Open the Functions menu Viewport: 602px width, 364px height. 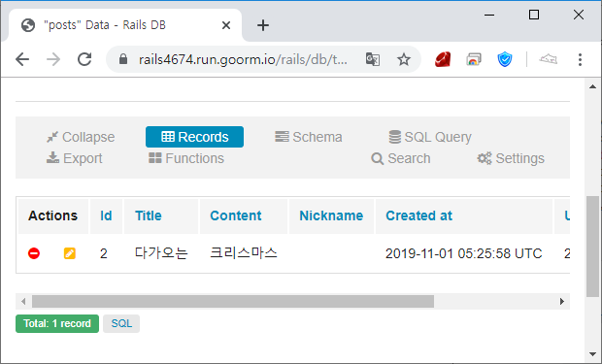click(186, 158)
